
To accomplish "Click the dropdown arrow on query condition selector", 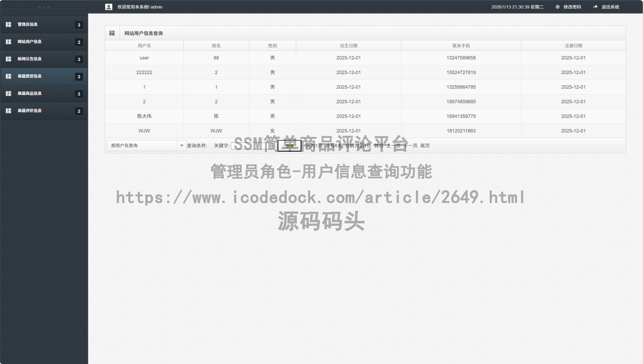I will point(182,145).
